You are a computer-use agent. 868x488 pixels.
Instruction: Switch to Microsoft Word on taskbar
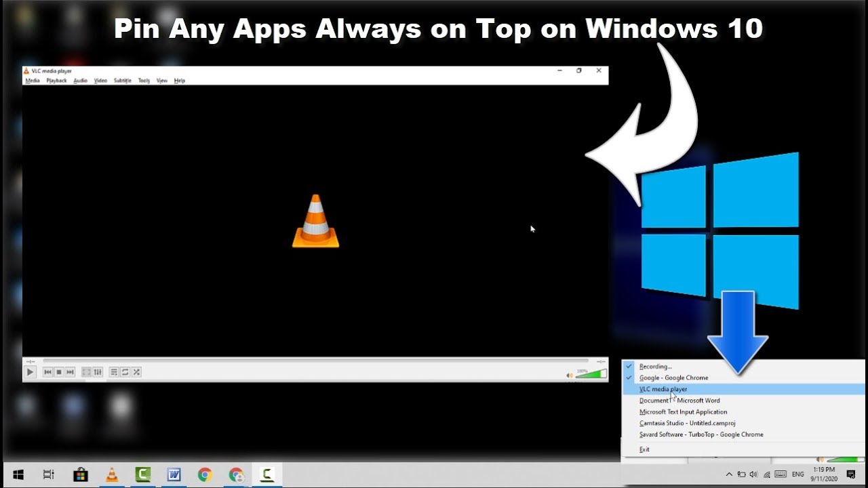pyautogui.click(x=174, y=475)
